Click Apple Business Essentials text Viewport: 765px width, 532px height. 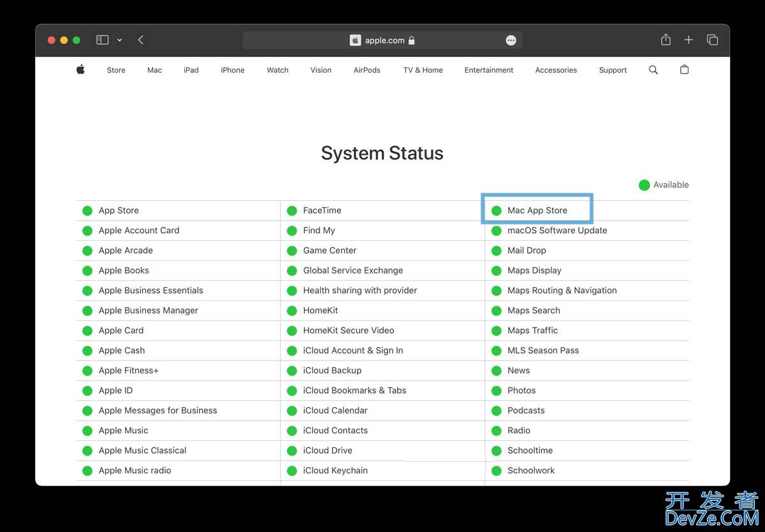tap(151, 290)
